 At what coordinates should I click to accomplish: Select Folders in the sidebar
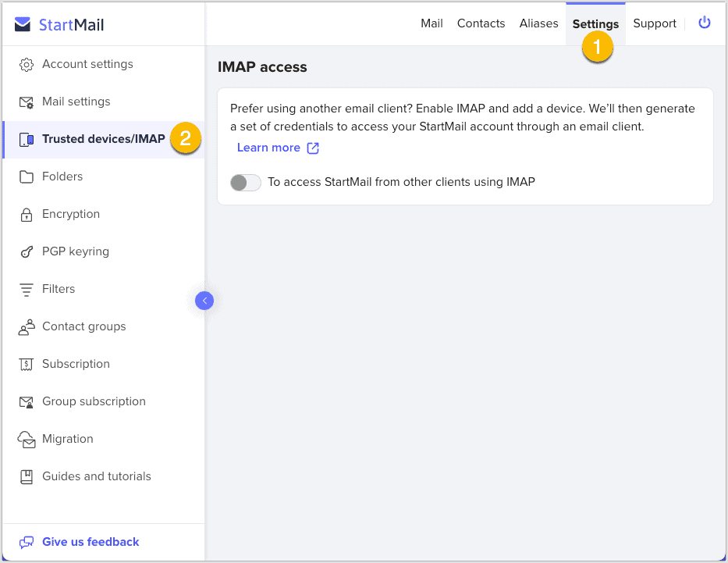coord(62,176)
